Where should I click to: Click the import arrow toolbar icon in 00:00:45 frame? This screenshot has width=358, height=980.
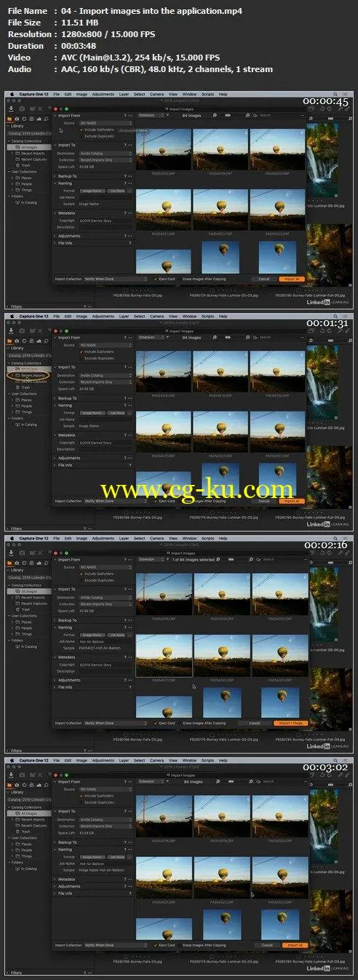click(10, 107)
